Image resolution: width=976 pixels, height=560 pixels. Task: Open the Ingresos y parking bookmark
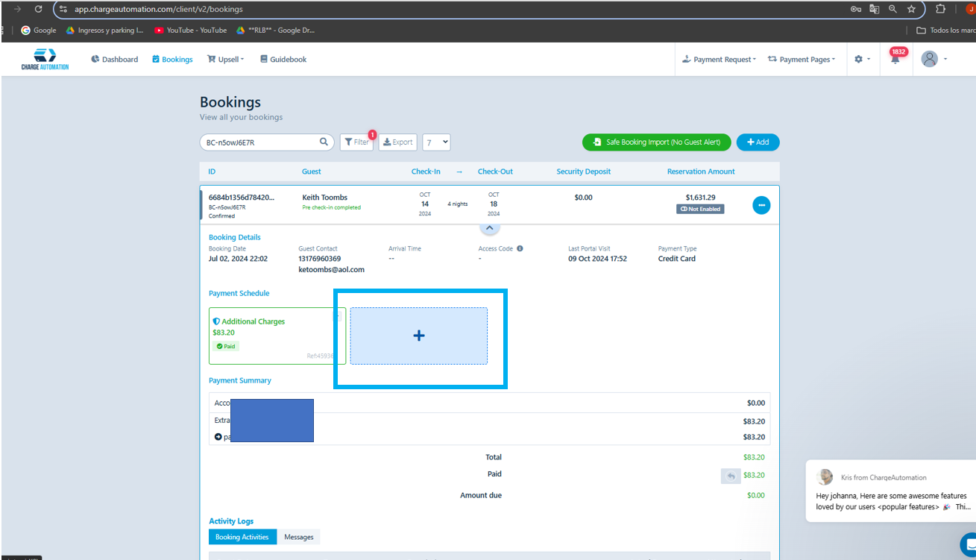(x=105, y=31)
